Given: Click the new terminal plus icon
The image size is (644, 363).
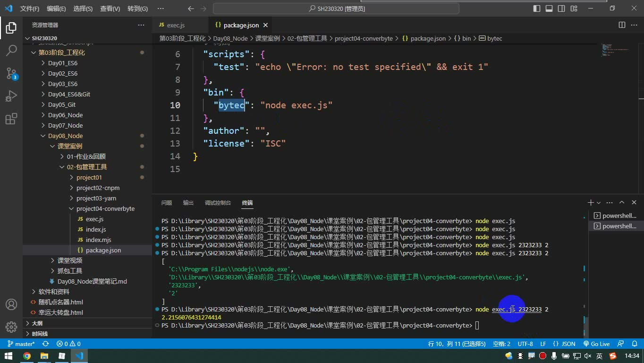Looking at the screenshot, I should pyautogui.click(x=590, y=203).
